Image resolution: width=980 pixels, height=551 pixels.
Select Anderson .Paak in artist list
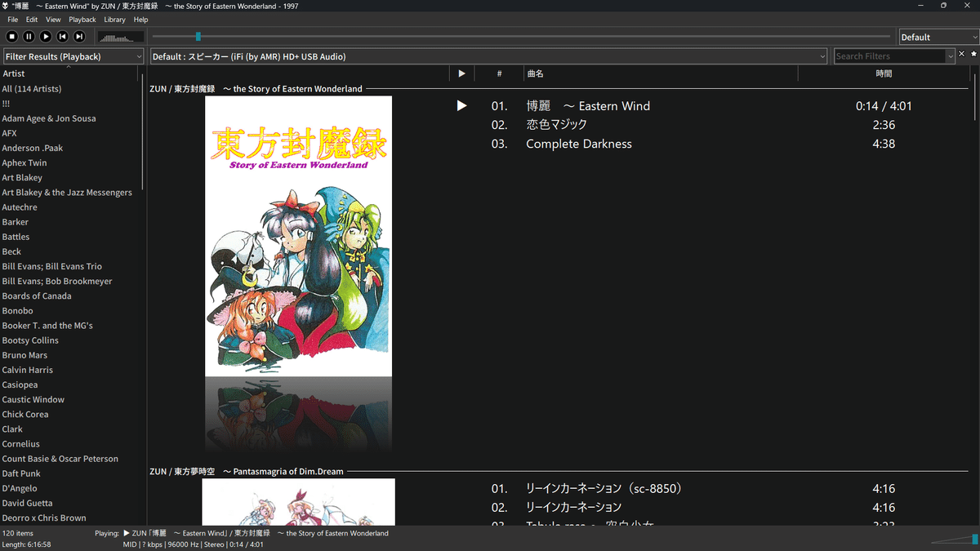33,148
